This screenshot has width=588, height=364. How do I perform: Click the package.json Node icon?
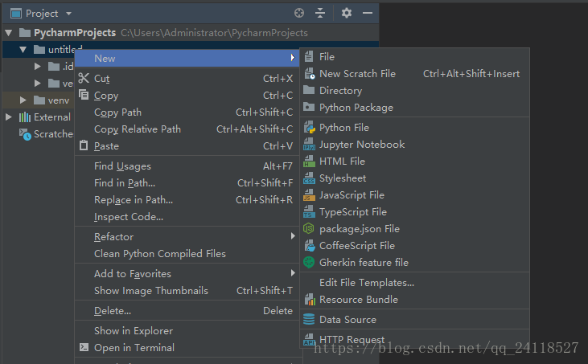pyautogui.click(x=309, y=228)
